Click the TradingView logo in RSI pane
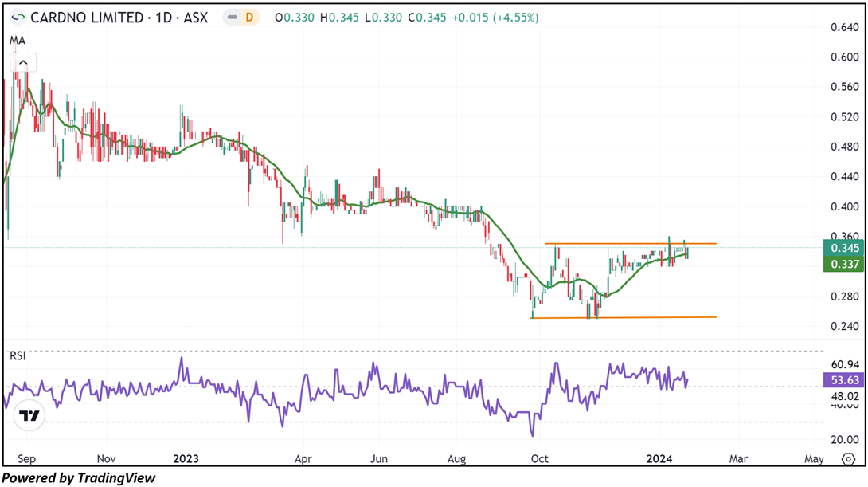 (30, 416)
